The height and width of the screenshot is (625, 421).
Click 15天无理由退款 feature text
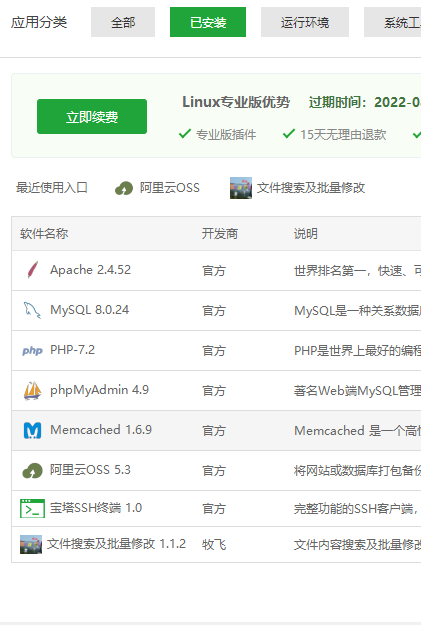click(343, 135)
